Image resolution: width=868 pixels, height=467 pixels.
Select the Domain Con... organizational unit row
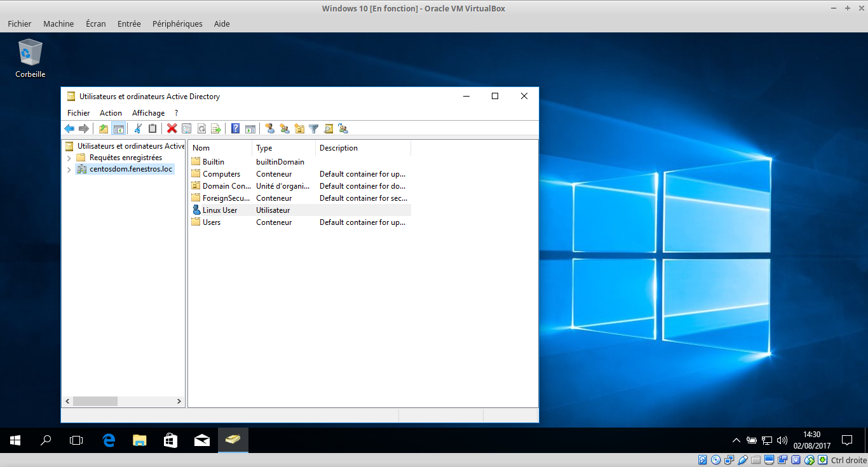coord(300,186)
